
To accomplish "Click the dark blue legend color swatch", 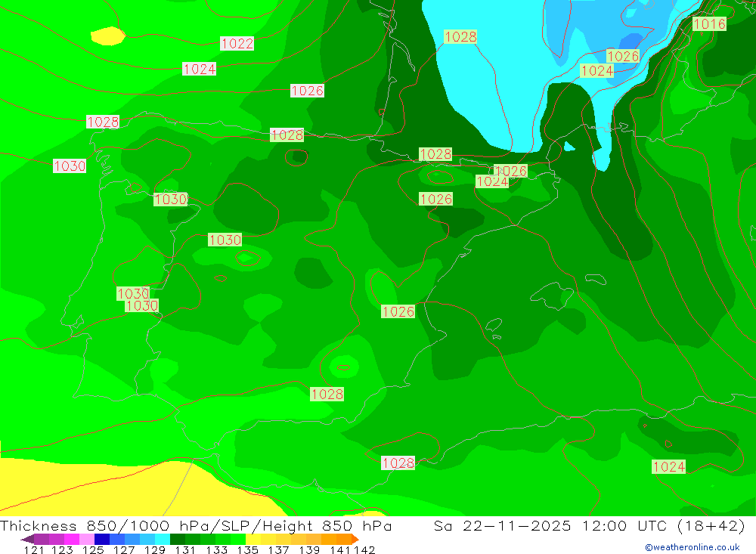I will [x=102, y=539].
